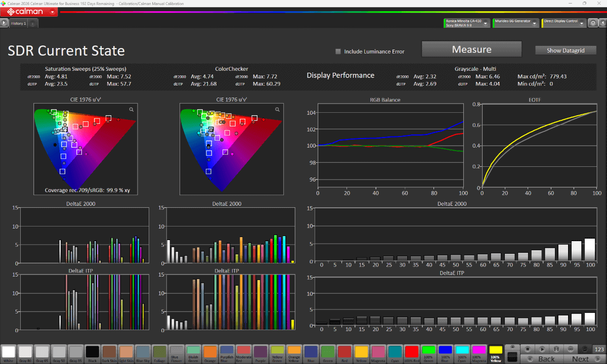Click the refresh icon in bottom toolbar
The height and width of the screenshot is (364, 607).
tap(585, 349)
